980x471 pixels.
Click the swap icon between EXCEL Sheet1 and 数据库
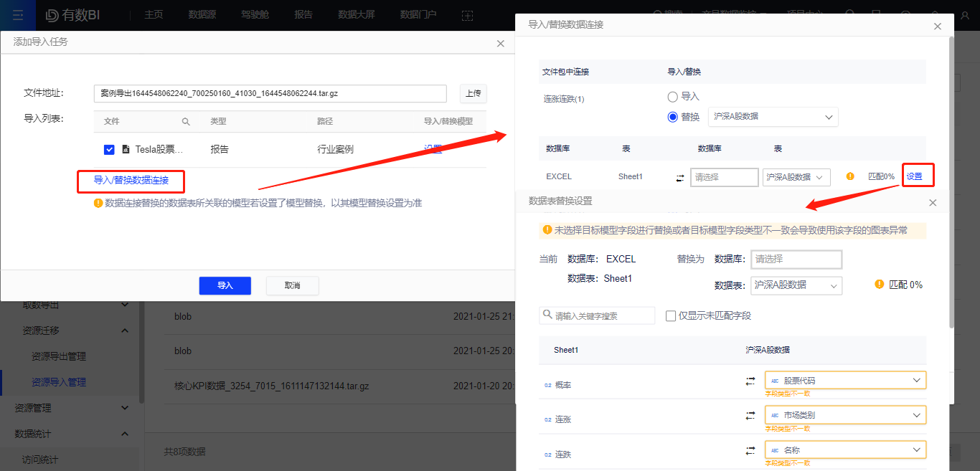[679, 176]
